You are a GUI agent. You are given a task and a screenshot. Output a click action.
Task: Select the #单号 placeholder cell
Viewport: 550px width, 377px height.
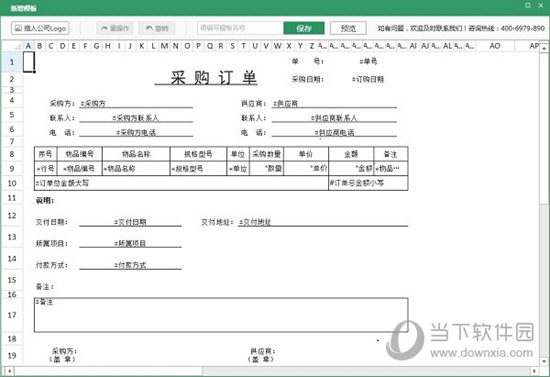[x=368, y=61]
